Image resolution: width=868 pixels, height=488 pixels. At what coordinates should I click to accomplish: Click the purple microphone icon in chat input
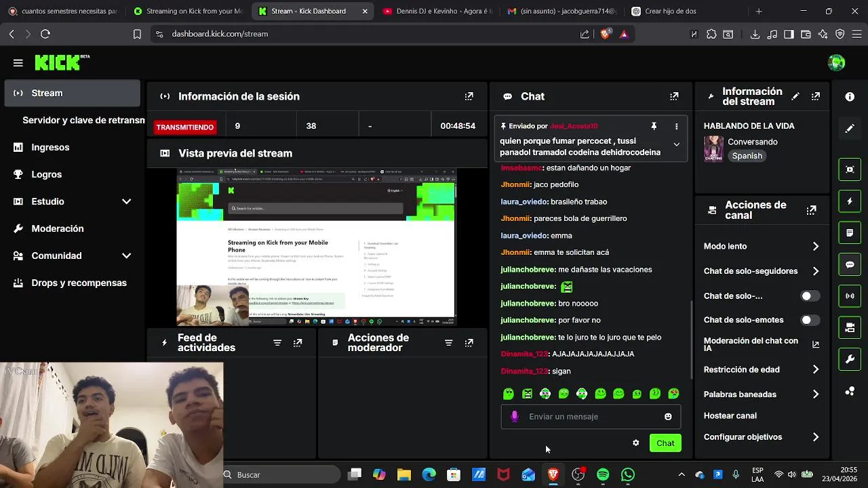click(515, 416)
